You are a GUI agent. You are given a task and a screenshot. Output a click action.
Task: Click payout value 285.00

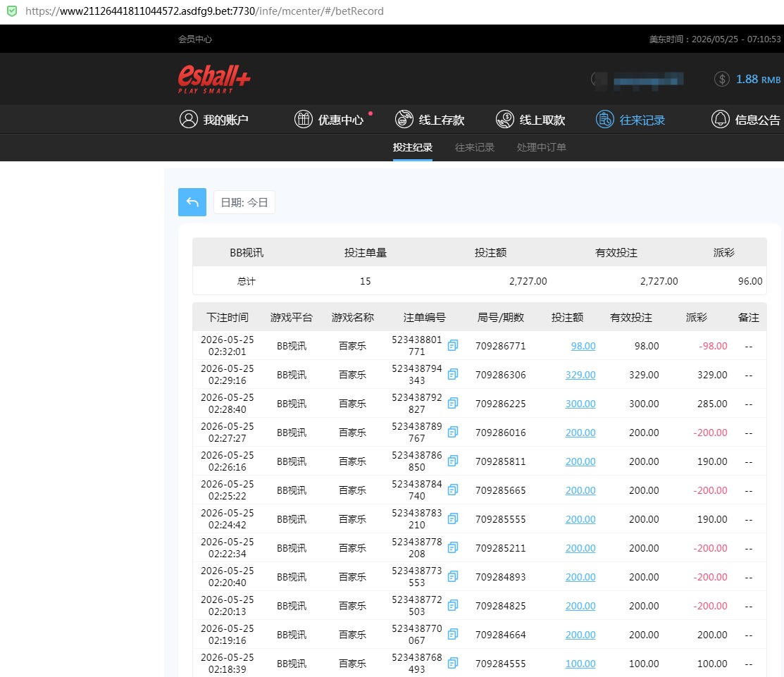coord(712,404)
